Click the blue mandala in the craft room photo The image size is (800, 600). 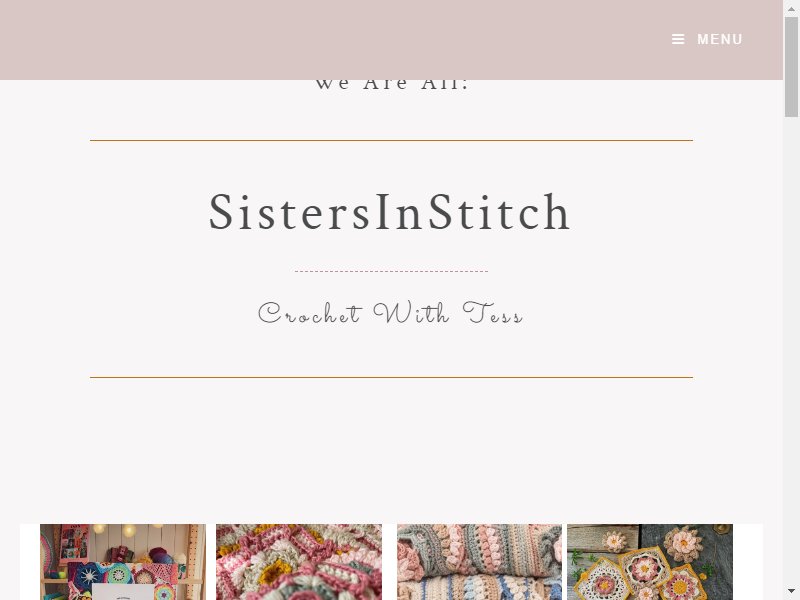[90, 577]
